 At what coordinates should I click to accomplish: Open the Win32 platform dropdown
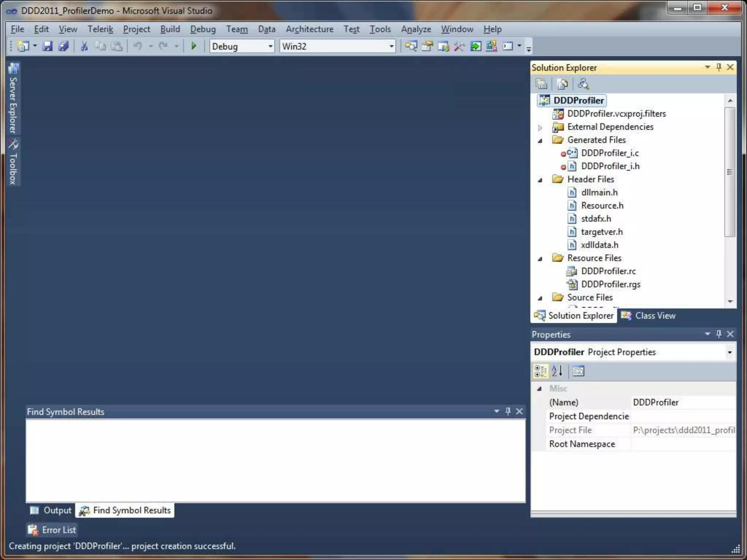391,46
